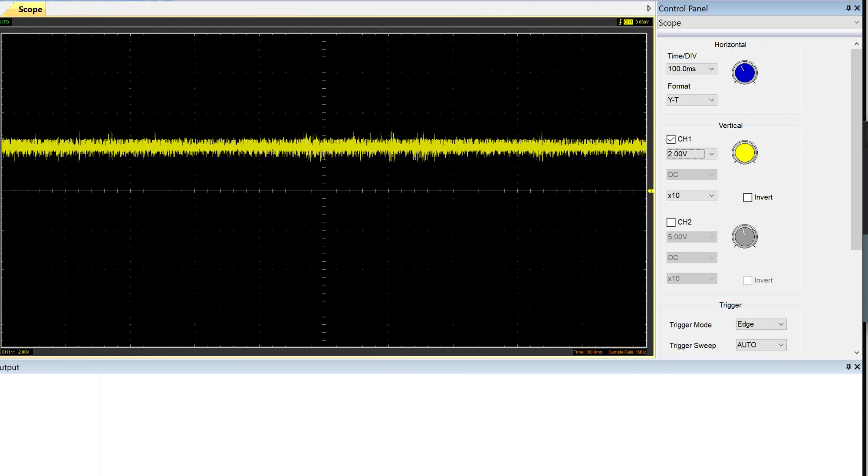Pin the Control Panel with pushpin icon

point(848,8)
